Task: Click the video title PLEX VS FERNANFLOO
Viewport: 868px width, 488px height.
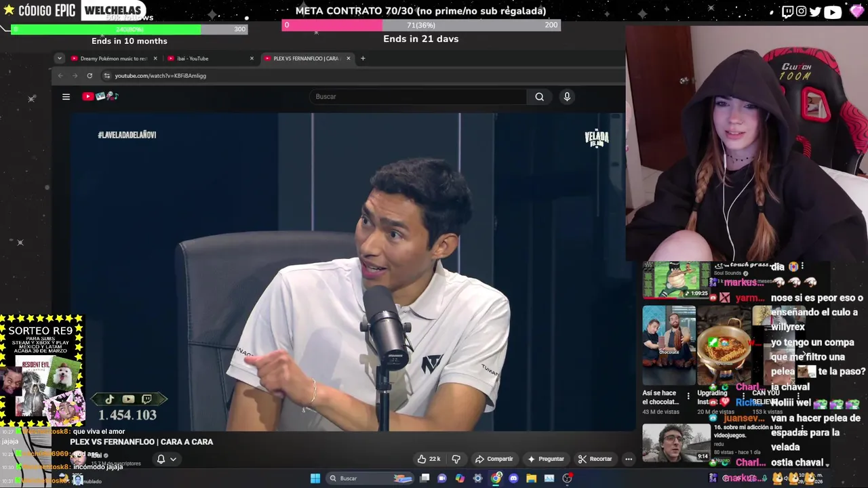Action: (x=142, y=442)
